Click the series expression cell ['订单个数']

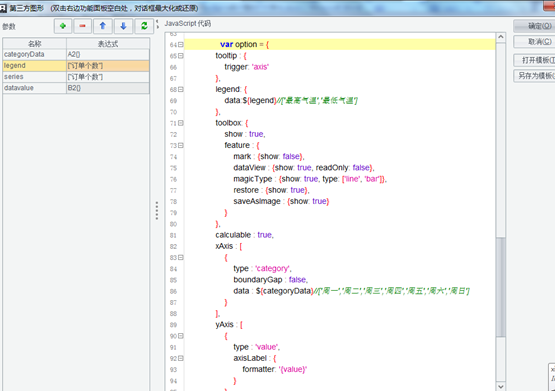108,77
